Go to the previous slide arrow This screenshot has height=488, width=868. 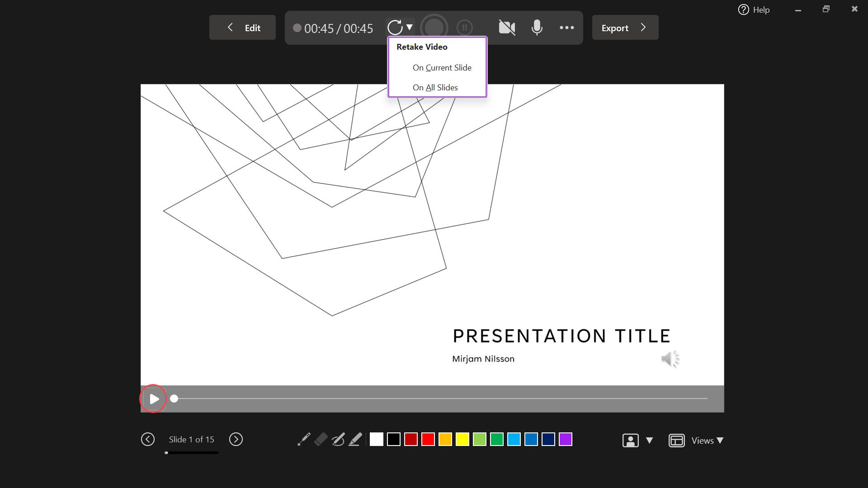tap(148, 439)
